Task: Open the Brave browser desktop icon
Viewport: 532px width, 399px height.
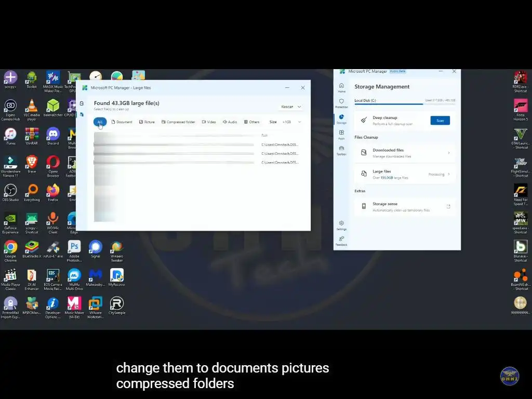Action: [32, 164]
